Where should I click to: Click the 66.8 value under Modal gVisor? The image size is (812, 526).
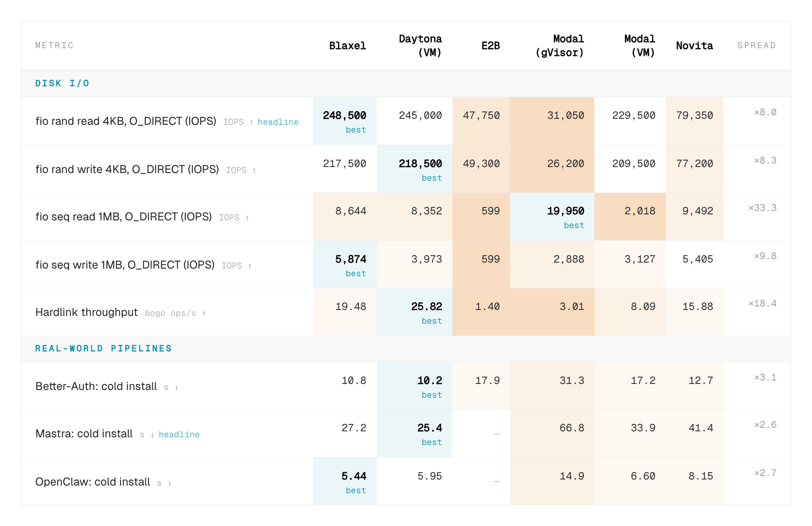572,428
